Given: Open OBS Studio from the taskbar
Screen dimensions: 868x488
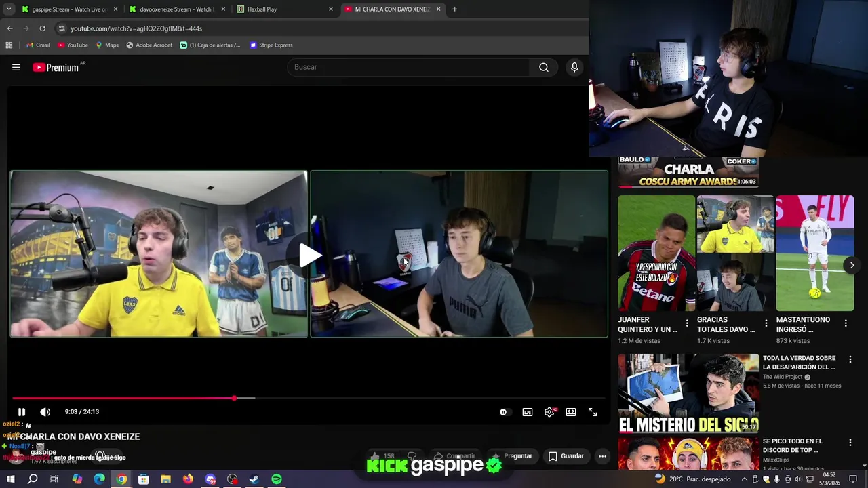Looking at the screenshot, I should tap(233, 479).
